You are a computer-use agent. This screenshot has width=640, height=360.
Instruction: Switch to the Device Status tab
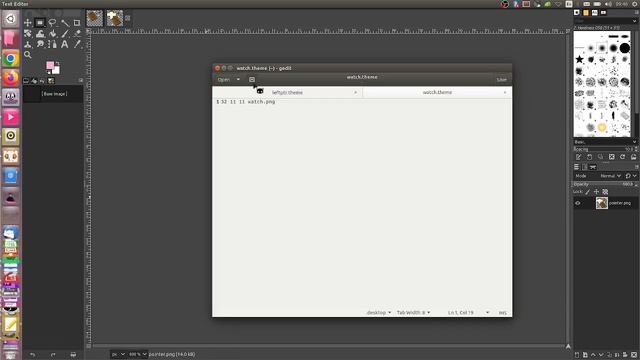point(34,81)
